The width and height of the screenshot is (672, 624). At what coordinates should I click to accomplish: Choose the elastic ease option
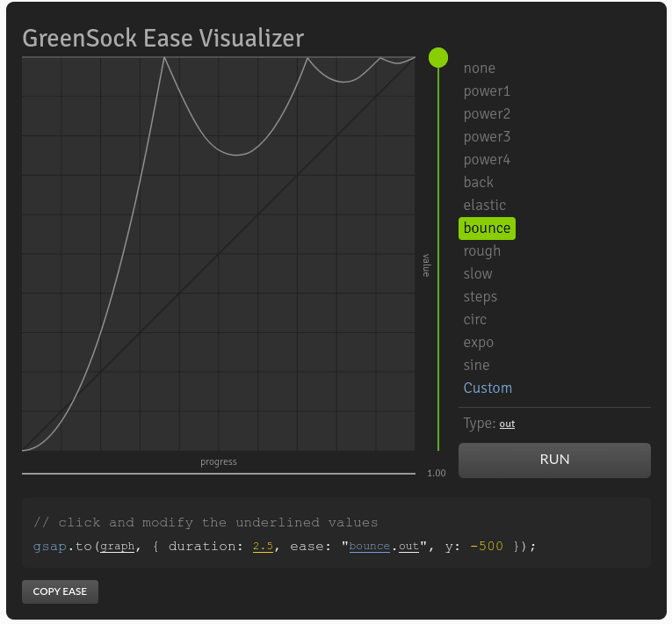point(484,206)
